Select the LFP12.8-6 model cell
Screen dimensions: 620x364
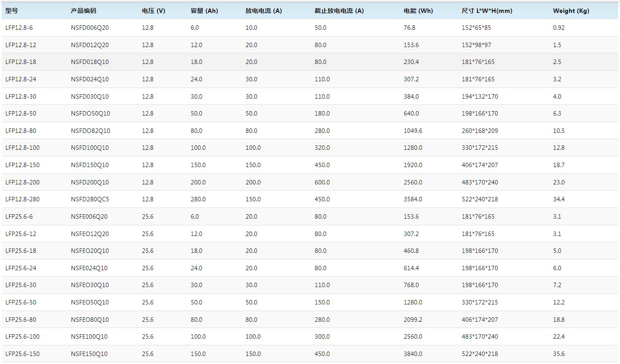click(19, 28)
